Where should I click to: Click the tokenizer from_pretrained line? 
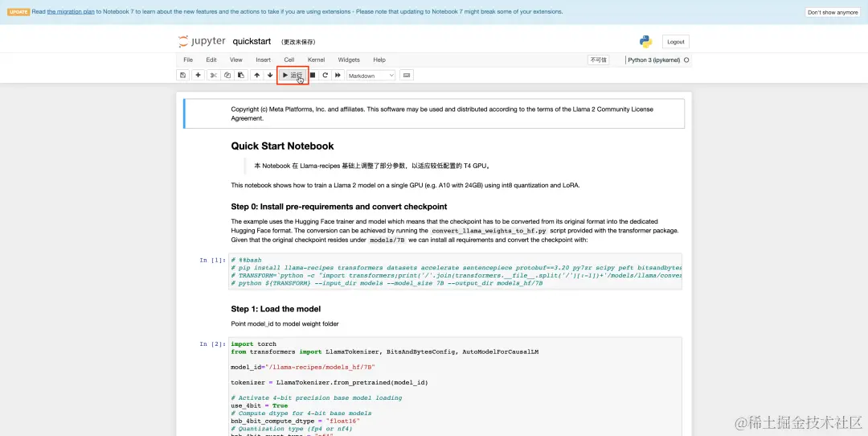(330, 382)
